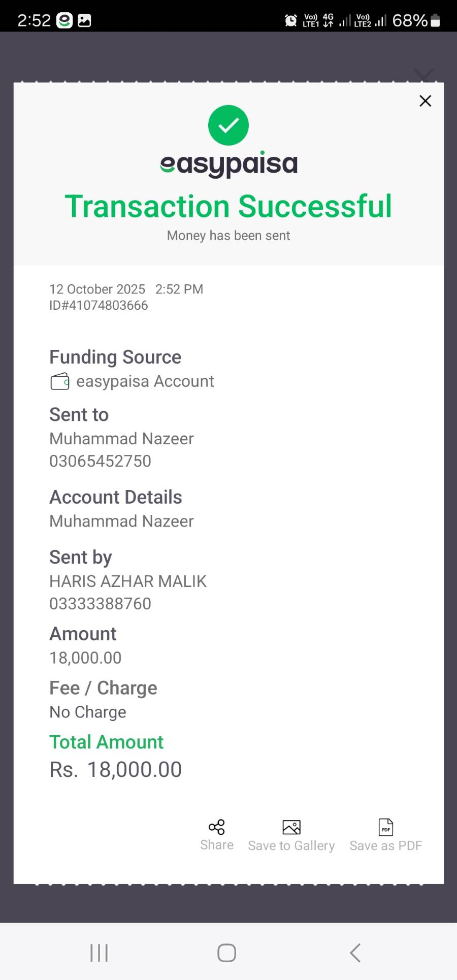Close the transaction receipt with X
This screenshot has width=457, height=980.
coord(425,101)
